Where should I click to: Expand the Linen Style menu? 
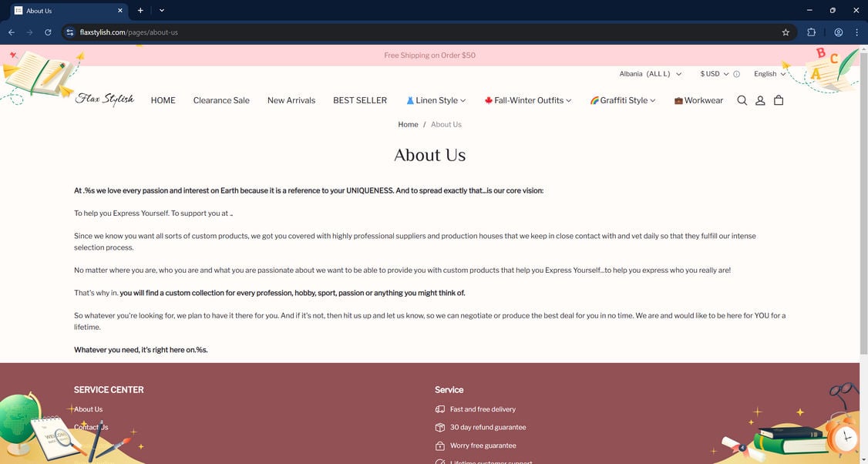(x=436, y=100)
